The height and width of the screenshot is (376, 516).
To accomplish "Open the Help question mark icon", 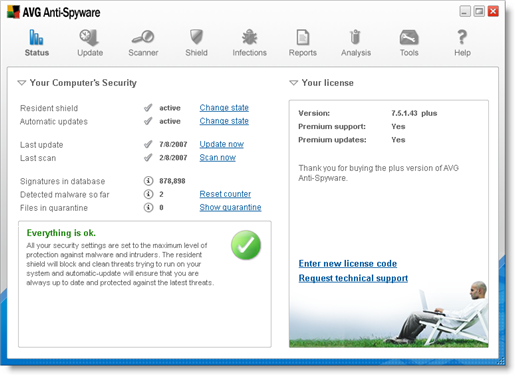I will pos(462,37).
